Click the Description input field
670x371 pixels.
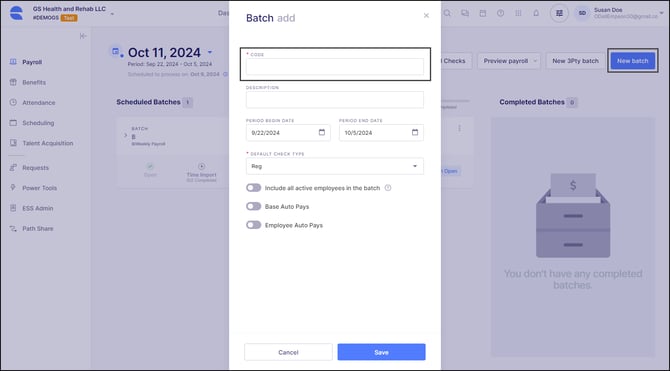pyautogui.click(x=335, y=100)
